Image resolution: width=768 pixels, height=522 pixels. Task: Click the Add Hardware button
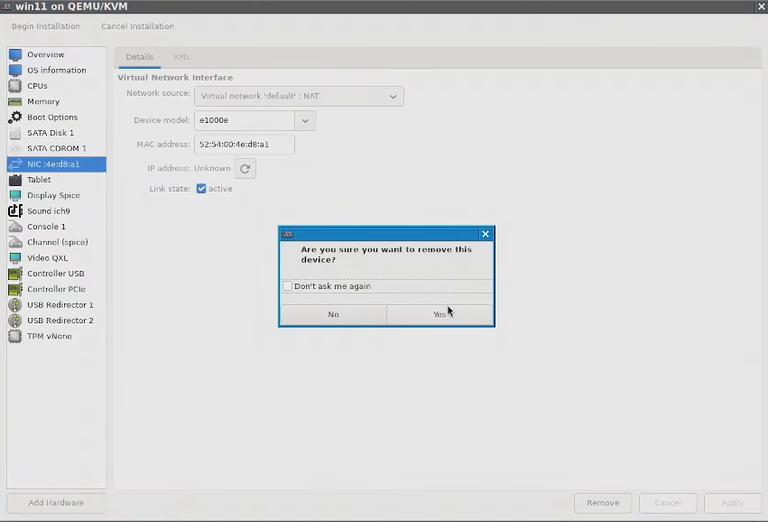56,503
